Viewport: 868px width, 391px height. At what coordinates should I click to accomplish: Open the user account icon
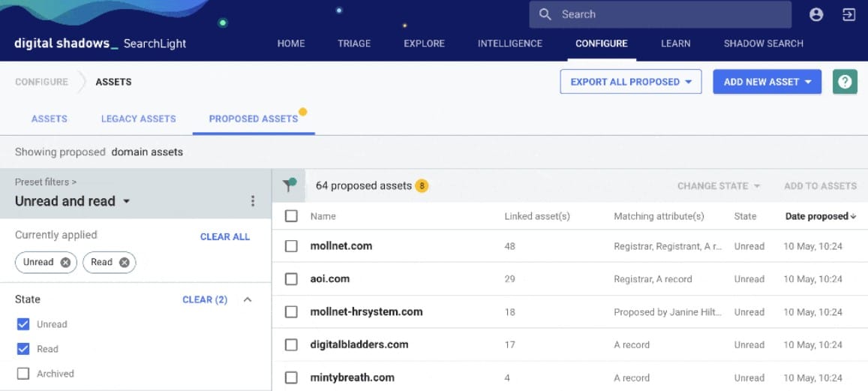tap(816, 14)
